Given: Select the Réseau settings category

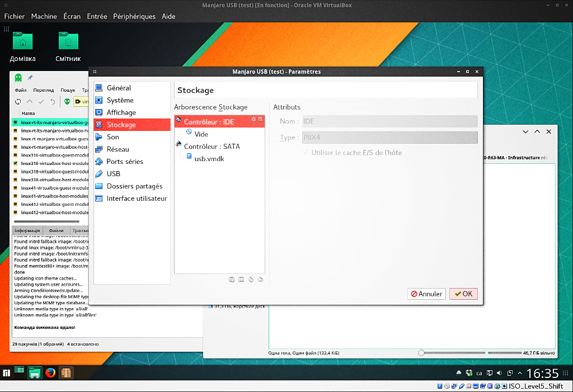Looking at the screenshot, I should click(x=131, y=149).
